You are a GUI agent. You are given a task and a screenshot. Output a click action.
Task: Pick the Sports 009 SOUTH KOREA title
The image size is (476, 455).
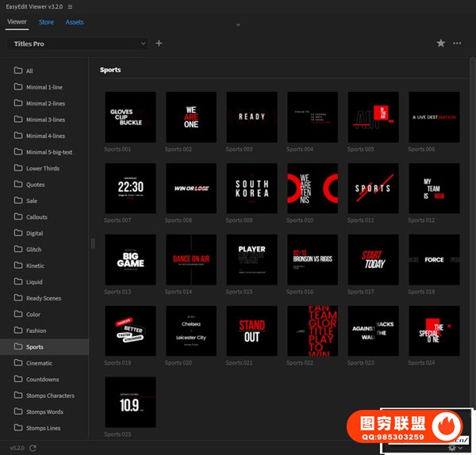point(251,189)
